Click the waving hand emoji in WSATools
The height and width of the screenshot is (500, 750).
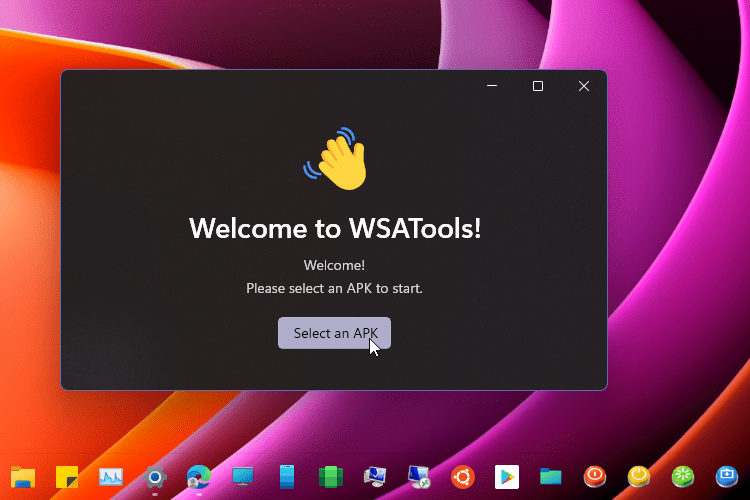pos(337,158)
